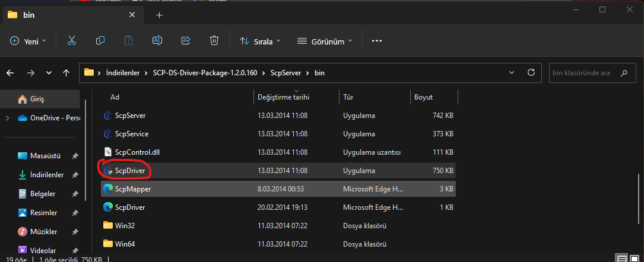The height and width of the screenshot is (262, 644).
Task: Switch to large thumbnails view toggle
Action: coord(635,258)
